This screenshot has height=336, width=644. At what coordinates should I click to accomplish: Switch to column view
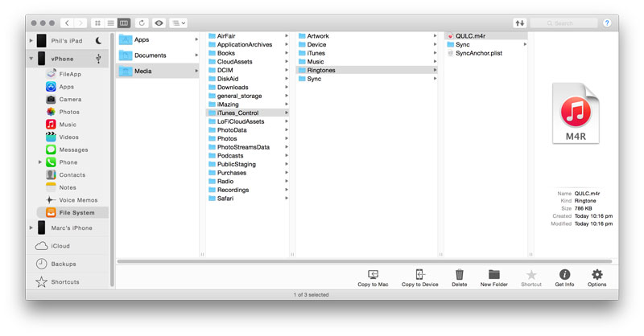(x=124, y=23)
